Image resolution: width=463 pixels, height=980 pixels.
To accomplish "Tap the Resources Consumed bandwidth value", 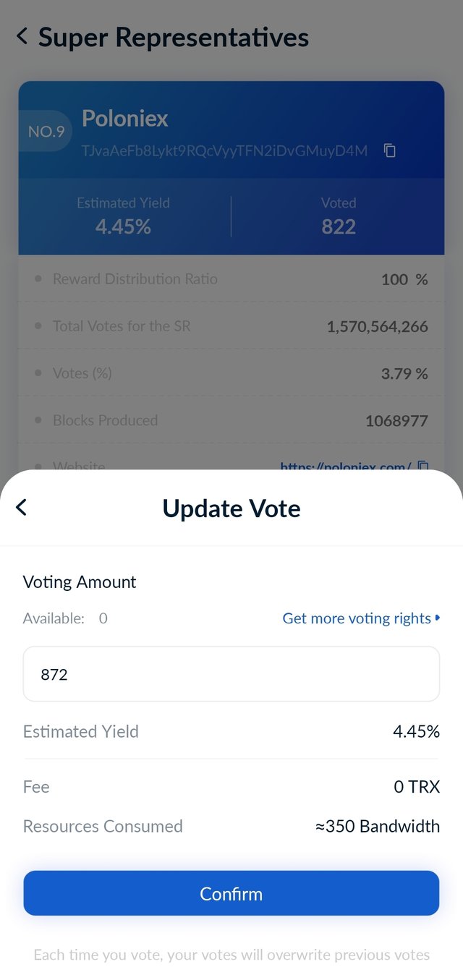I will [x=378, y=826].
